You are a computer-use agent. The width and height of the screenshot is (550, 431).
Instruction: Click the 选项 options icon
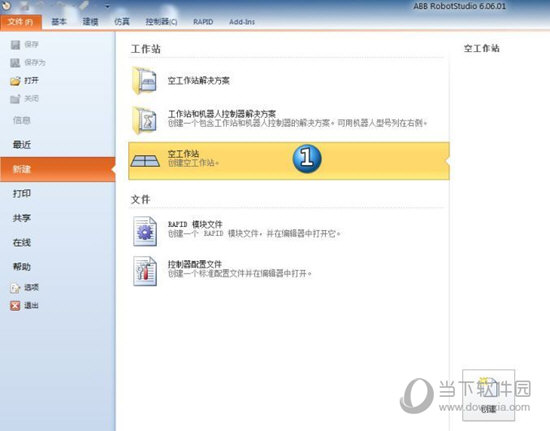tap(15, 288)
